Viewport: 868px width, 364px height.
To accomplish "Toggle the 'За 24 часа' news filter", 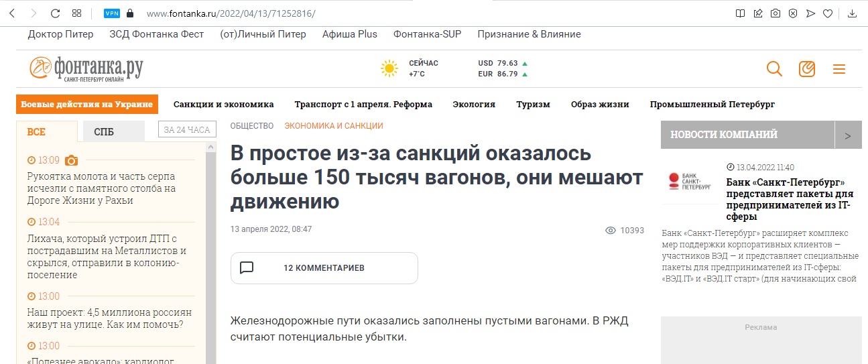I will coord(187,130).
